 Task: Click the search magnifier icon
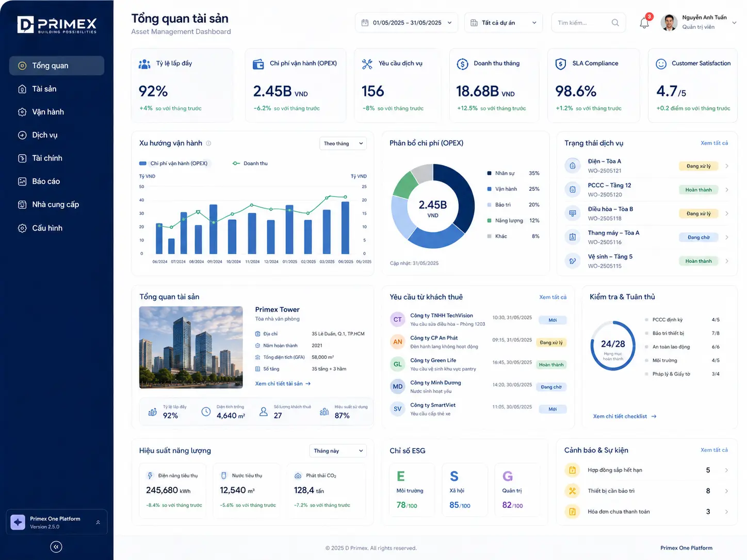tap(615, 23)
